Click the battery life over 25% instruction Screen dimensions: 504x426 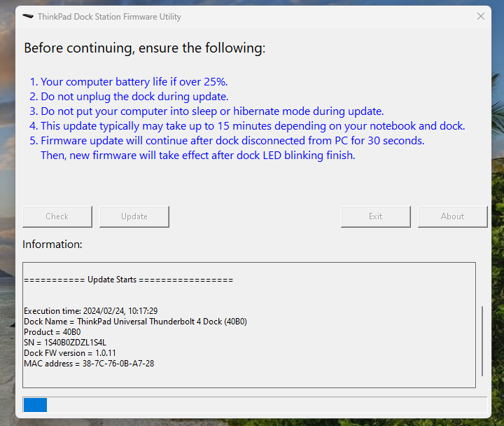click(129, 82)
